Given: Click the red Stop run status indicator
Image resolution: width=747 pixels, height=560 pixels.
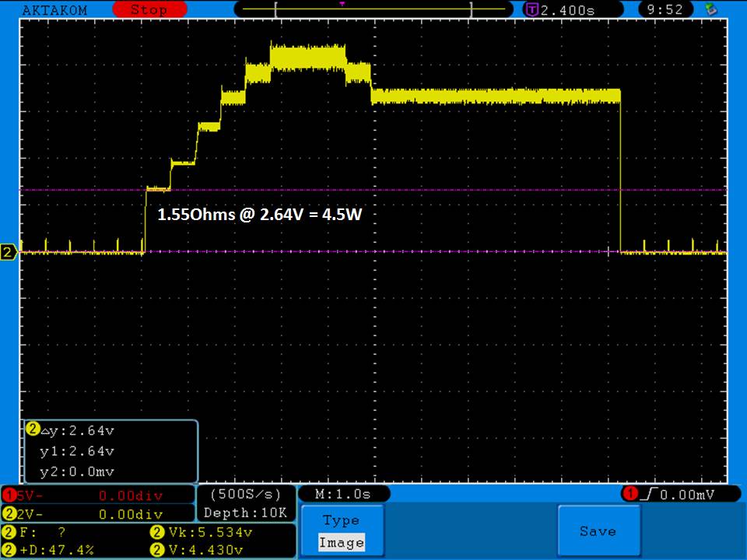Looking at the screenshot, I should tap(149, 10).
